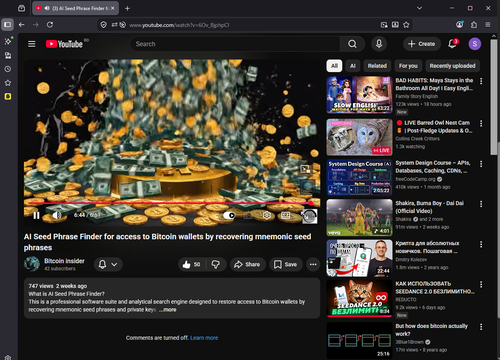Click the page vertical scrollbar
The height and width of the screenshot is (360, 500).
pyautogui.click(x=494, y=97)
